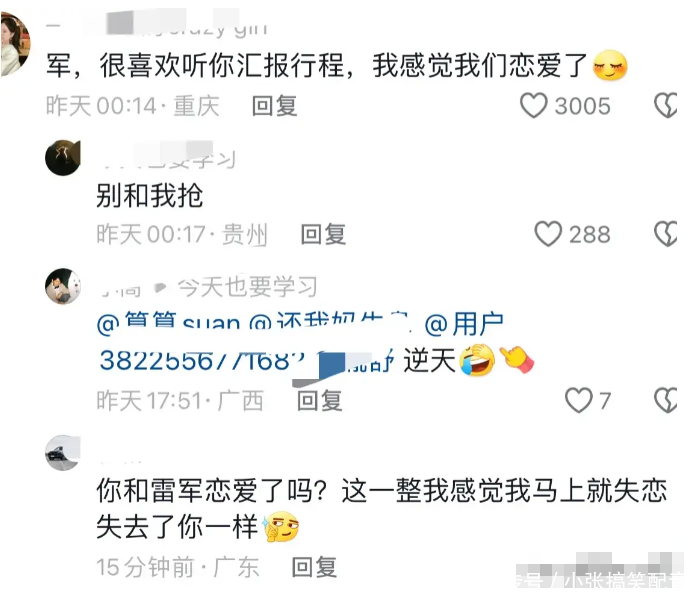Dislike the 逆天 Guangxi comment

(666, 400)
